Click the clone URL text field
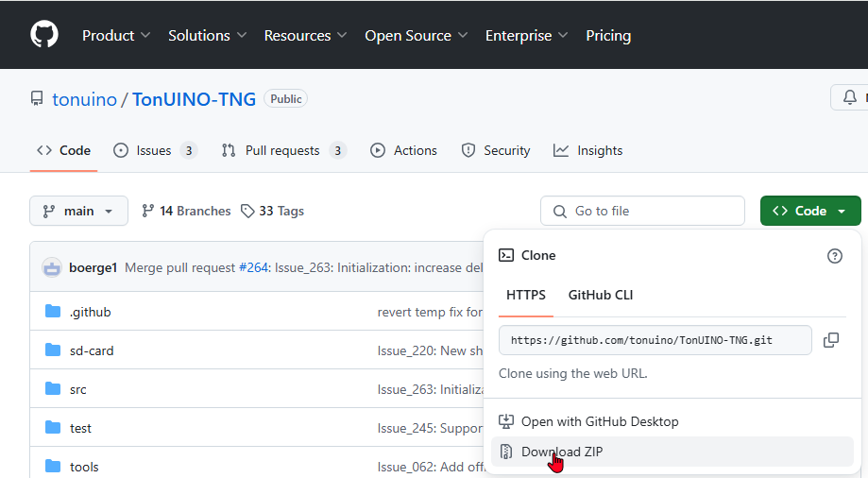The width and height of the screenshot is (868, 478). (655, 340)
